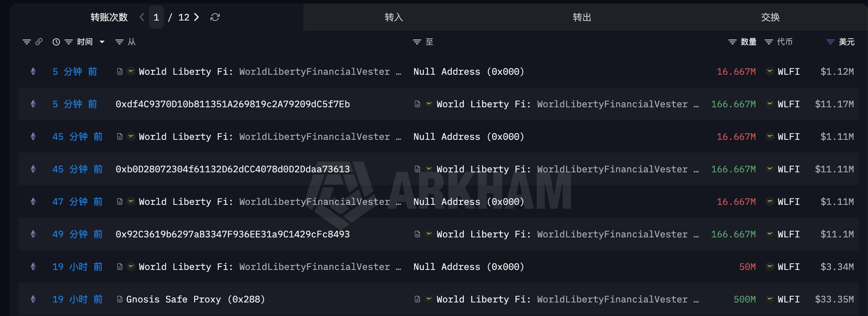Open the 5 分钟 前 transaction in the $11.17M row
Screen dimensions: 868x316
75,104
